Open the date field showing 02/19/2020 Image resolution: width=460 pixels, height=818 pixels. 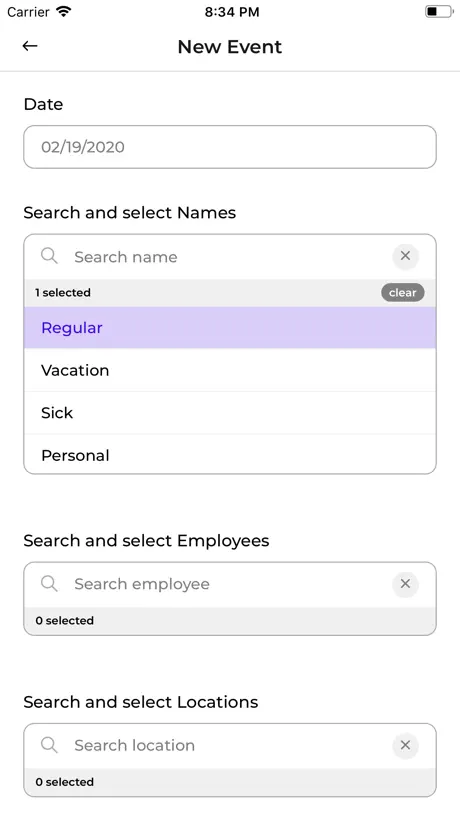(229, 147)
